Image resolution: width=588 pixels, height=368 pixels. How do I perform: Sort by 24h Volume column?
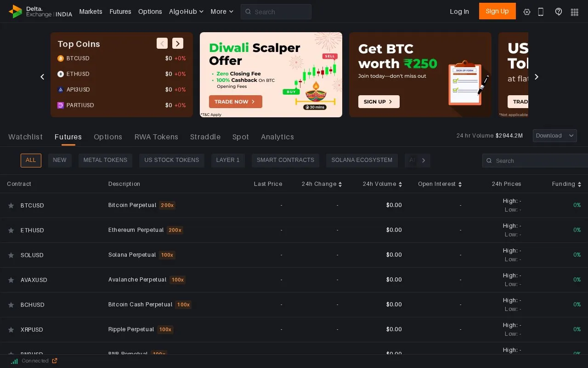click(x=382, y=184)
